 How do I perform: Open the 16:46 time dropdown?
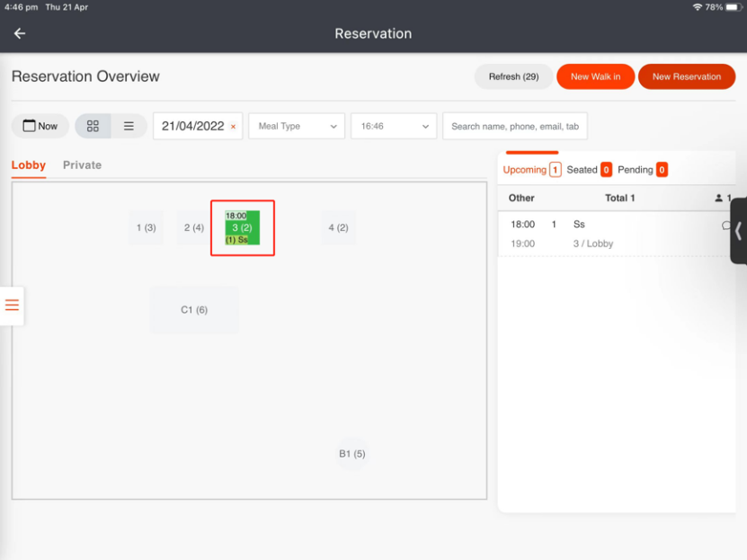click(394, 126)
